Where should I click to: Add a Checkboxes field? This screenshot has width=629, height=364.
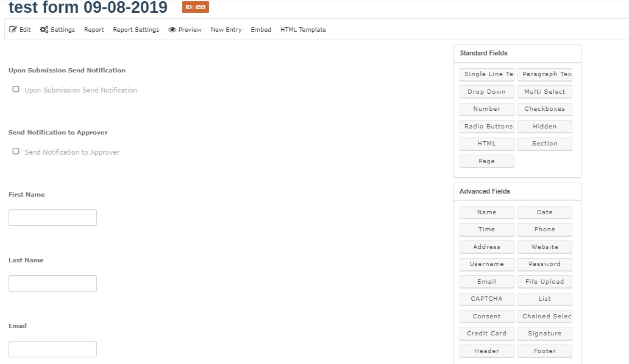point(545,109)
